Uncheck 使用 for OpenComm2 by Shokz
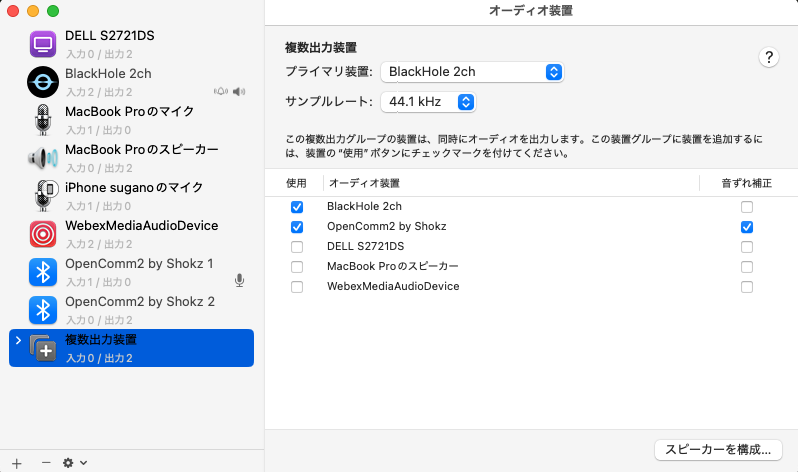 (x=297, y=227)
